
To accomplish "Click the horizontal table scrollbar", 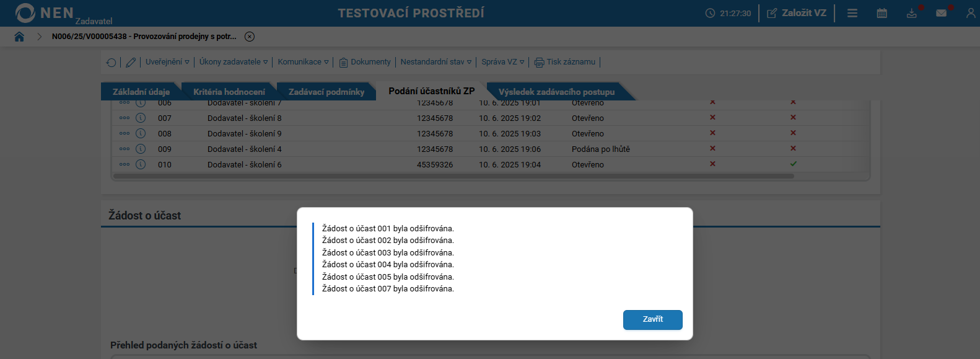I will click(x=453, y=176).
